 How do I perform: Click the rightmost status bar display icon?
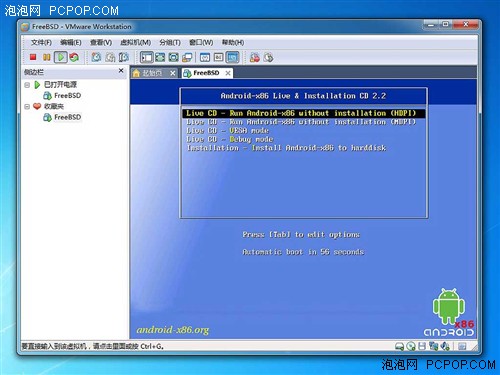click(x=462, y=347)
